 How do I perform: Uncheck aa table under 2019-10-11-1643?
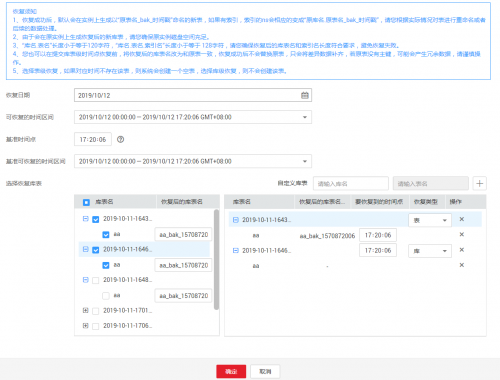pos(106,235)
